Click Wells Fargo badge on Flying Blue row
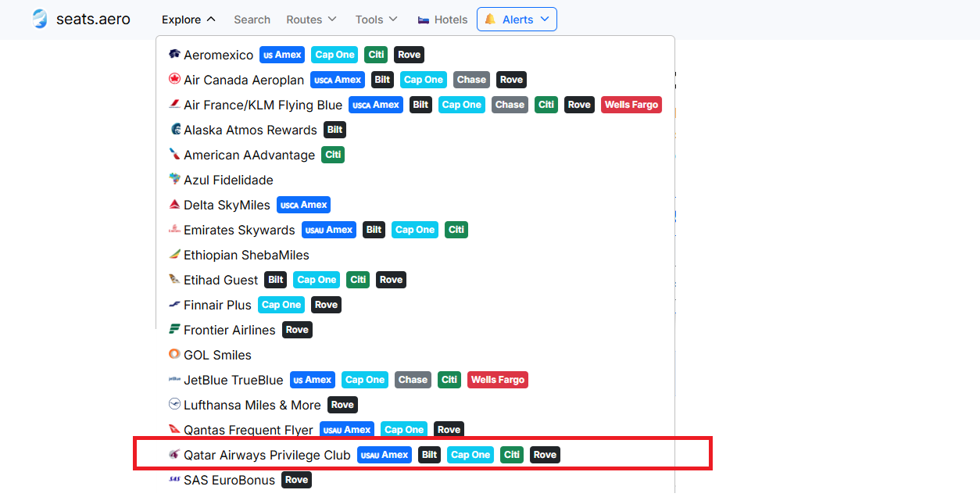The width and height of the screenshot is (980, 497). pos(631,105)
